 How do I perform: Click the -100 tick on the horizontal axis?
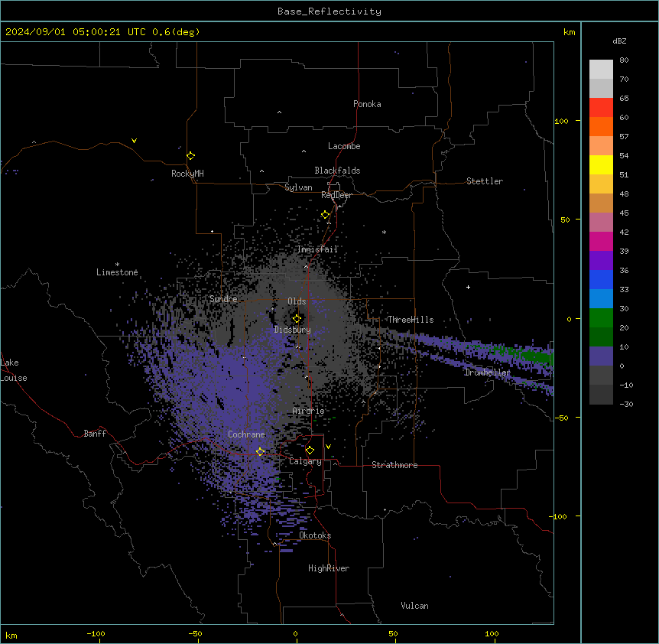[x=96, y=633]
